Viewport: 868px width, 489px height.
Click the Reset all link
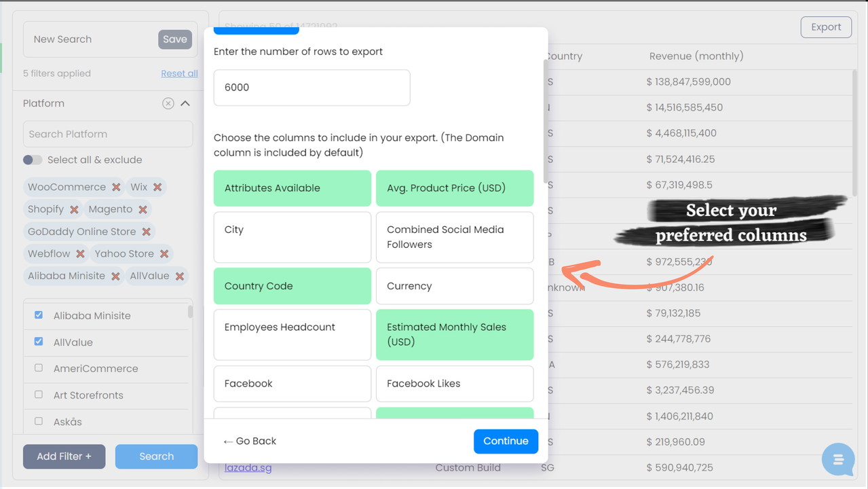179,73
